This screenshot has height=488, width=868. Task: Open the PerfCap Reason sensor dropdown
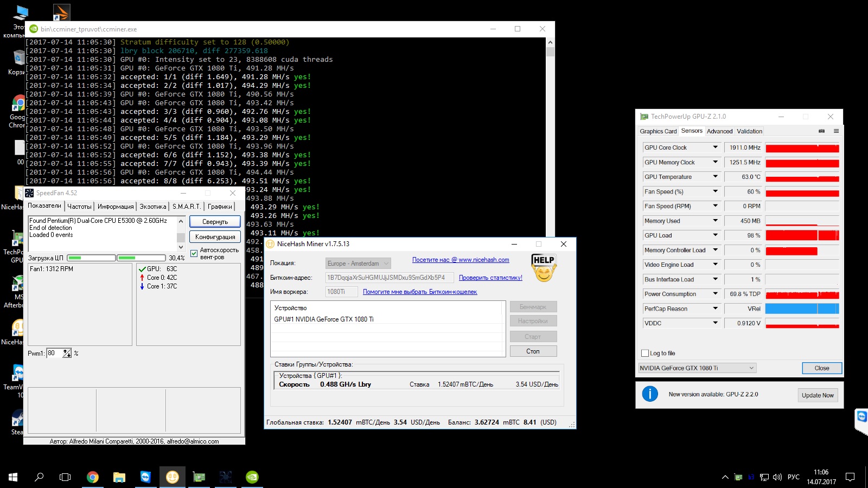pyautogui.click(x=715, y=309)
